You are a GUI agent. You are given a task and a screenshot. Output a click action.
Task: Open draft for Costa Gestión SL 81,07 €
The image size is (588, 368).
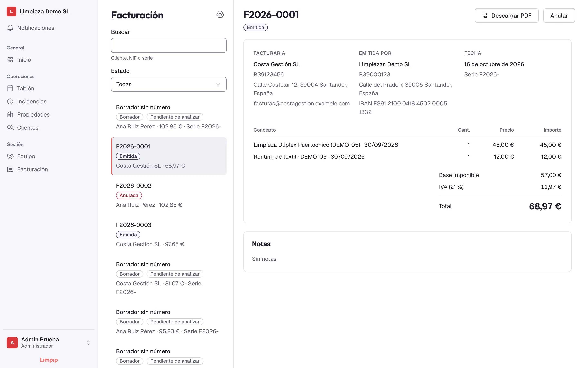(169, 278)
